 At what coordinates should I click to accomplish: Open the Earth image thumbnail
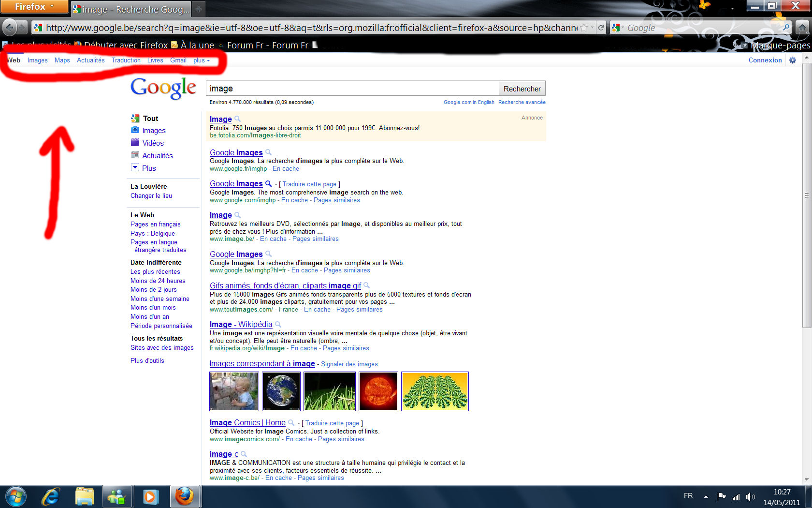point(281,391)
